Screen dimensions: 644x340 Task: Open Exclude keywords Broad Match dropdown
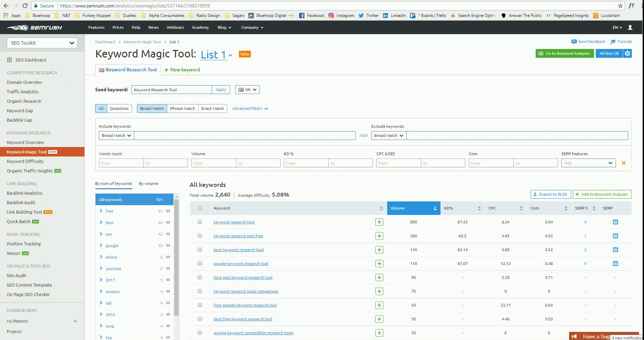(388, 136)
